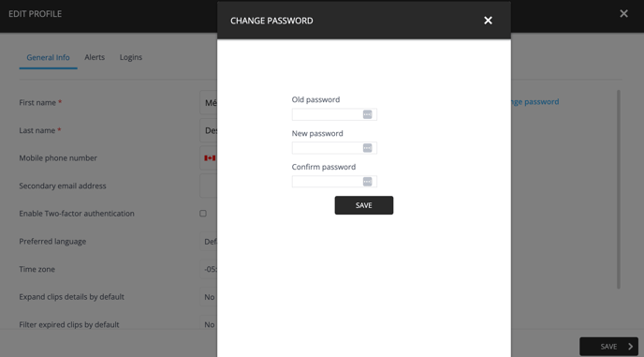The image size is (644, 357).
Task: Open Filter expired clips by default dropdown
Action: [x=209, y=324]
